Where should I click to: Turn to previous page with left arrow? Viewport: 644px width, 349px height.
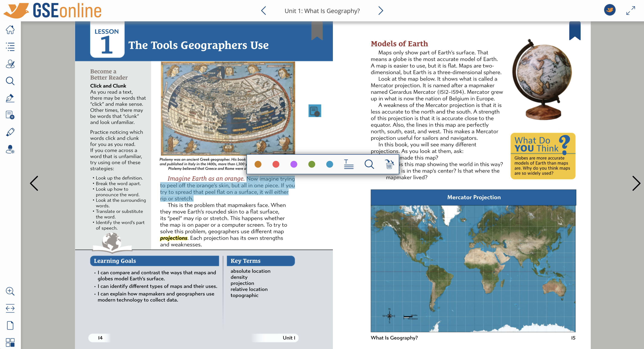pos(34,183)
